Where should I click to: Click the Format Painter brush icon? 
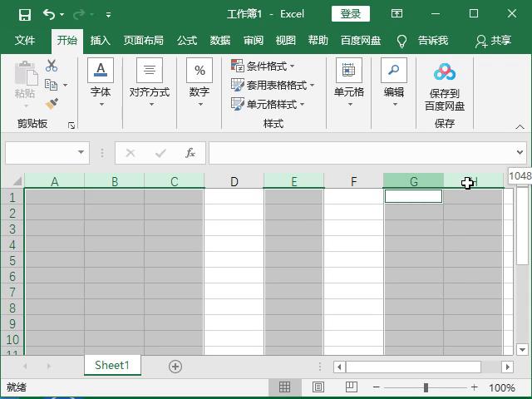(52, 104)
